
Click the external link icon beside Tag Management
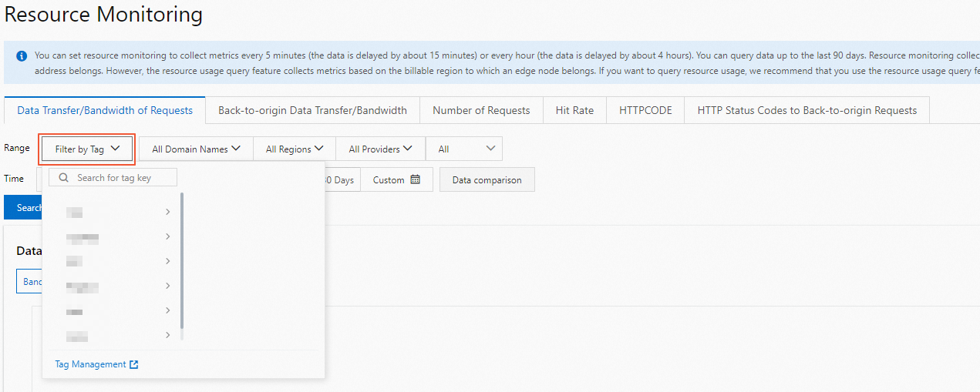click(x=134, y=364)
